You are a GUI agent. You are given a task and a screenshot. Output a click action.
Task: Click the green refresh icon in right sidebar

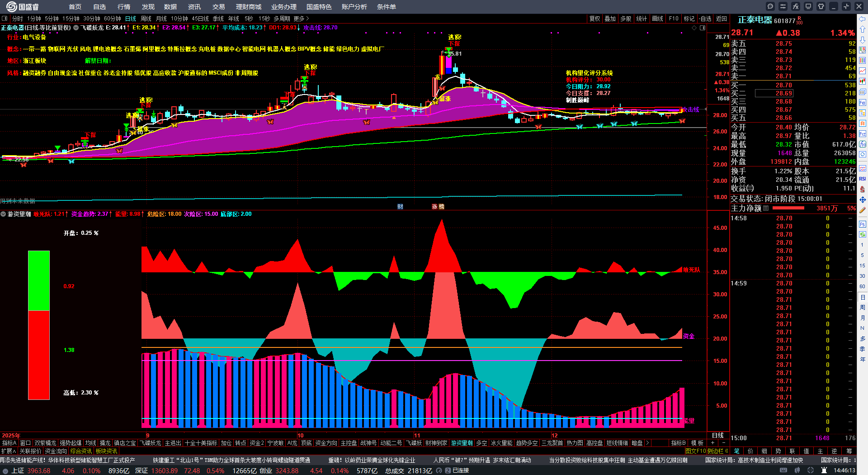click(x=863, y=234)
